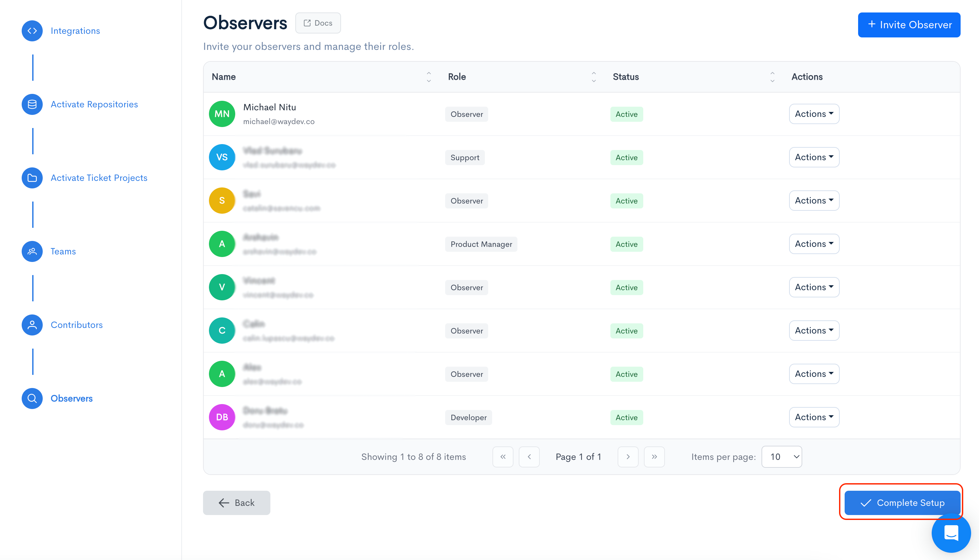Open Activate Repositories step link
The width and height of the screenshot is (979, 560).
94,104
